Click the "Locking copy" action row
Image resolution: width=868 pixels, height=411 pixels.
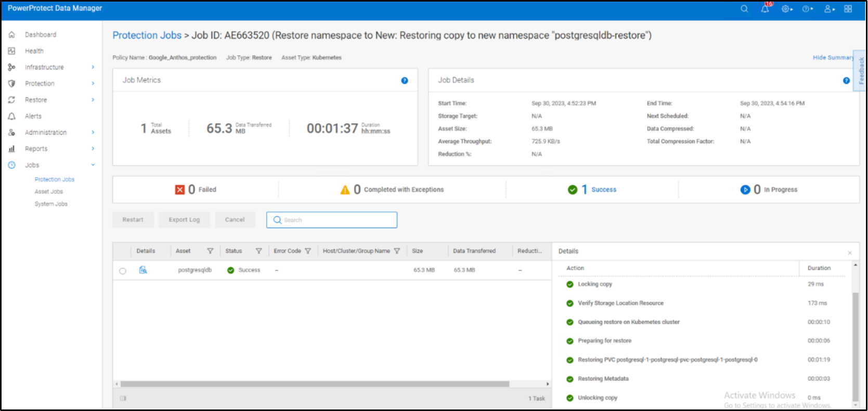(x=703, y=284)
